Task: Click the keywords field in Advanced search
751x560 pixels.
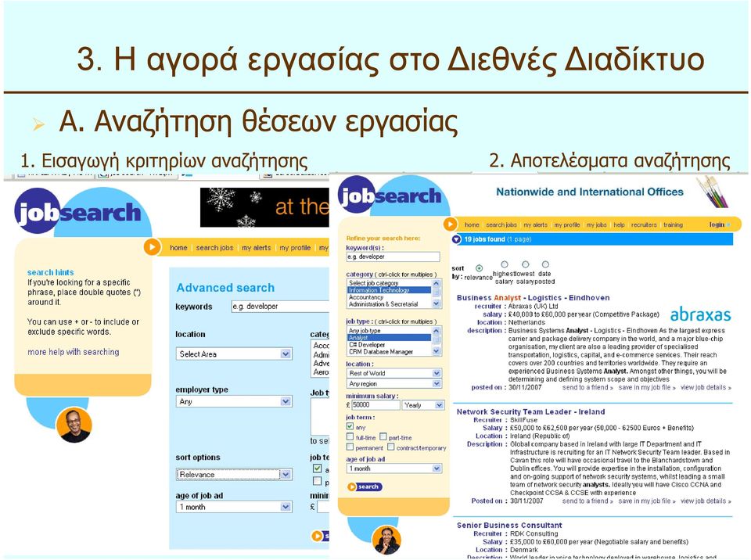Action: point(280,306)
